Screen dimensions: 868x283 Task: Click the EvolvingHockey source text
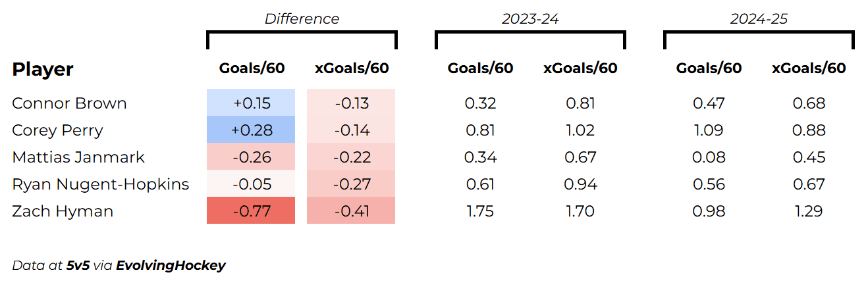[171, 266]
